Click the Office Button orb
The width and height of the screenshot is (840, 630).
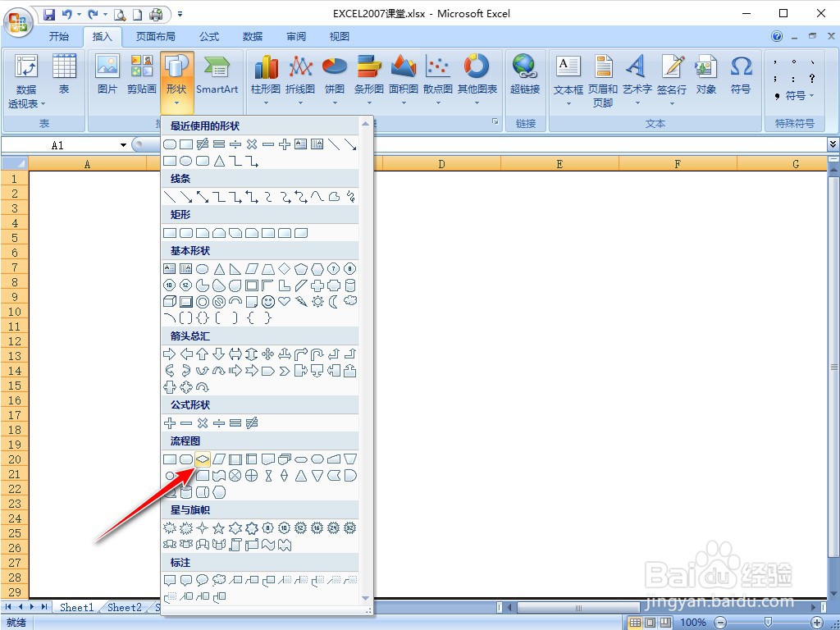(18, 22)
